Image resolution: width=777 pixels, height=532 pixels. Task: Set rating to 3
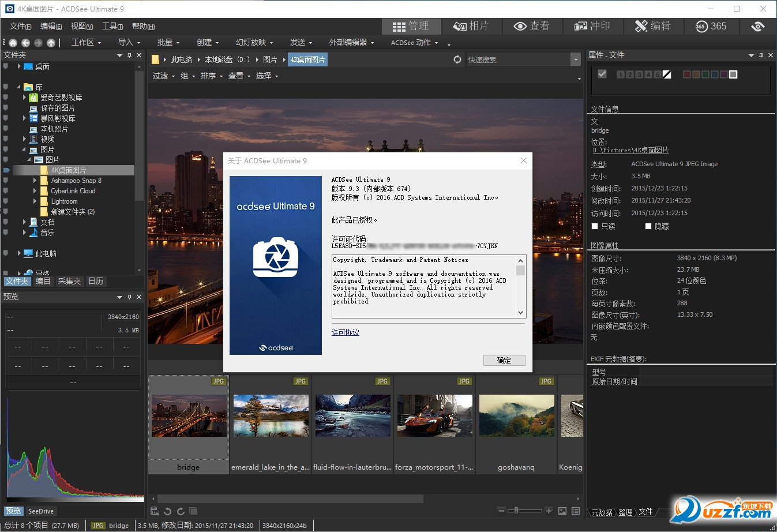[x=639, y=74]
